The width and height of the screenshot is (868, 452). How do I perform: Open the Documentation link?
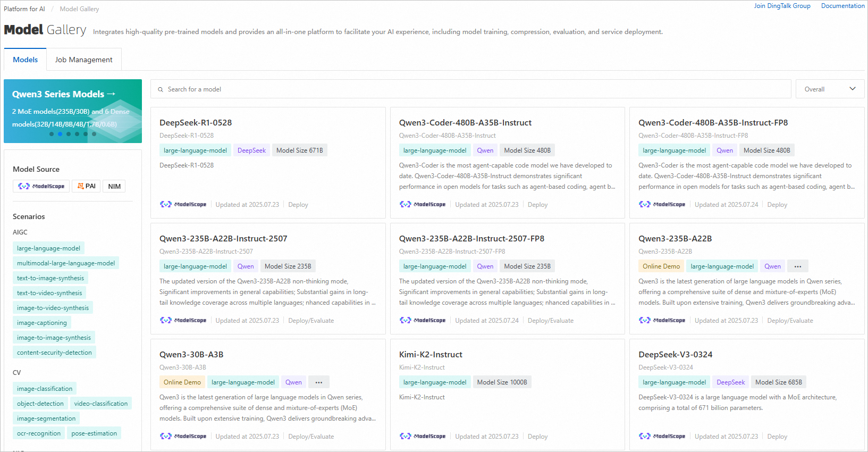pos(842,6)
